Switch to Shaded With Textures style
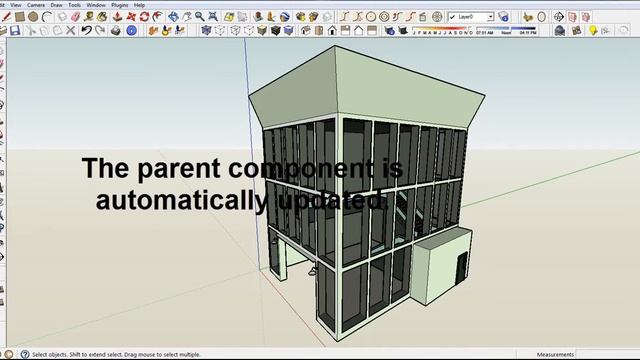The width and height of the screenshot is (640, 360). tap(276, 31)
